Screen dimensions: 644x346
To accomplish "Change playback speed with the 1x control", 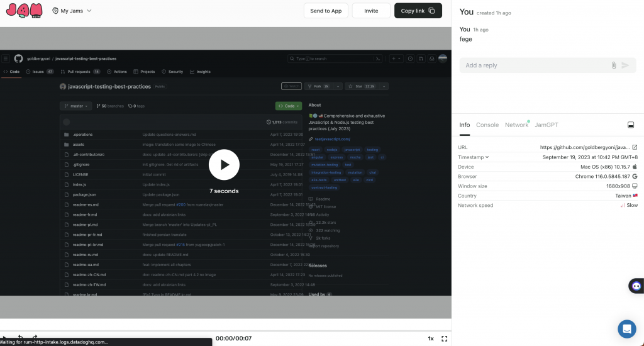I will coord(431,338).
